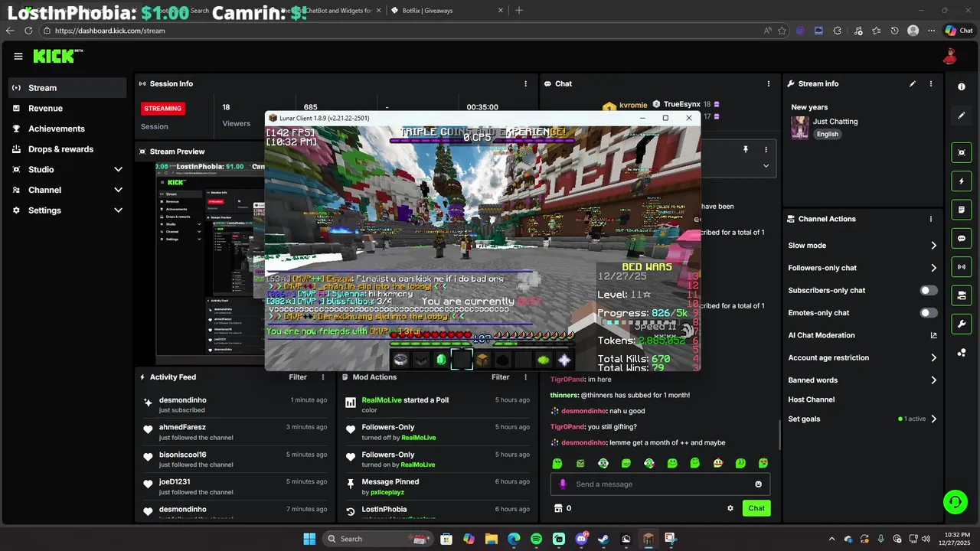980x551 pixels.
Task: Click the English language tag
Action: coord(827,134)
